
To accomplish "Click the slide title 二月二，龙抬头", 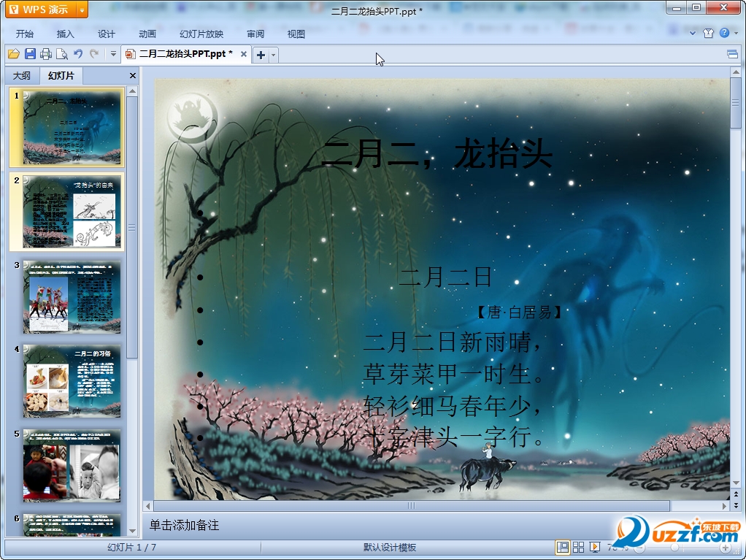I will (x=437, y=154).
